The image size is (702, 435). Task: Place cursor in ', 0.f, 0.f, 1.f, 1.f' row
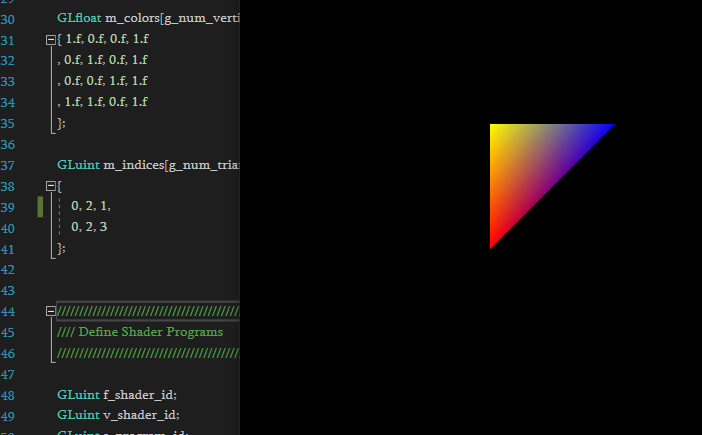[x=103, y=81]
